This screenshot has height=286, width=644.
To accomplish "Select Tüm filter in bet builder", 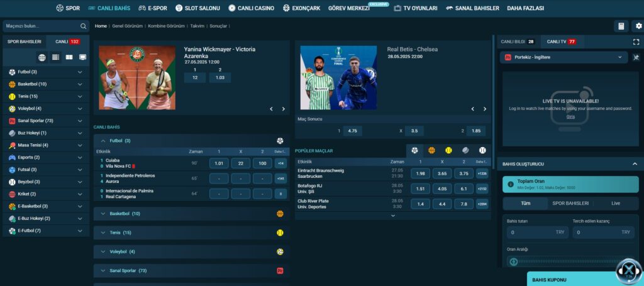I will 525,203.
